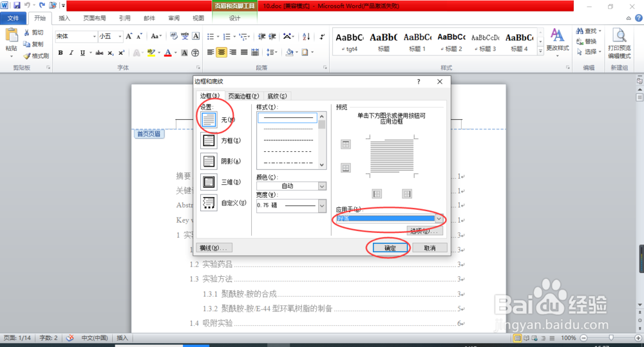Open the 引用 References ribbon tab
The height and width of the screenshot is (347, 644).
pyautogui.click(x=125, y=18)
